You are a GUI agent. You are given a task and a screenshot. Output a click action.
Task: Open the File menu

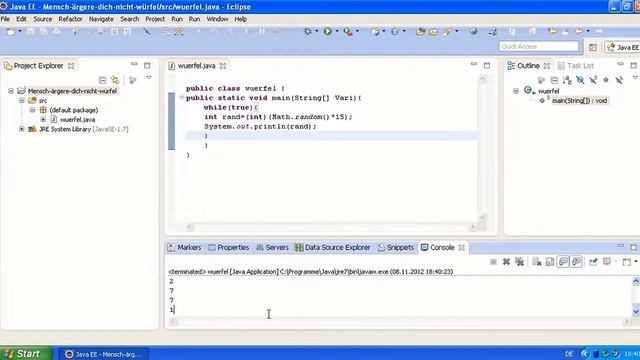(x=5, y=19)
